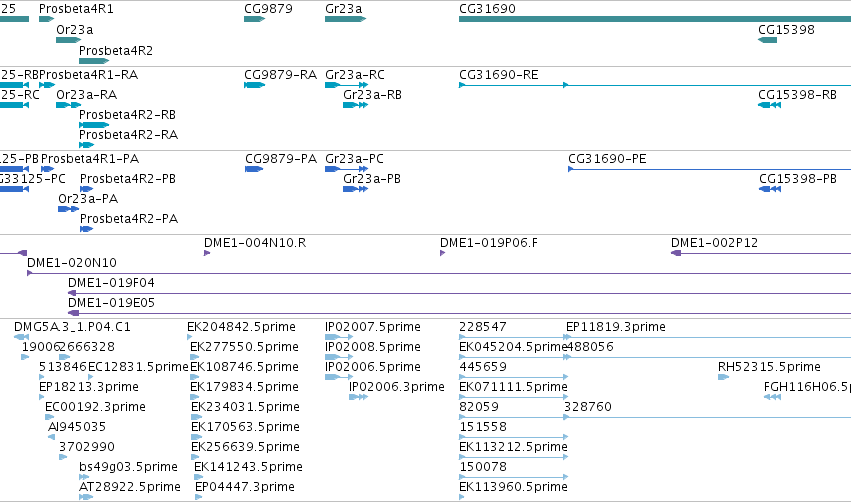
Task: Click the Gr23a-RC transcript label
Action: (355, 74)
